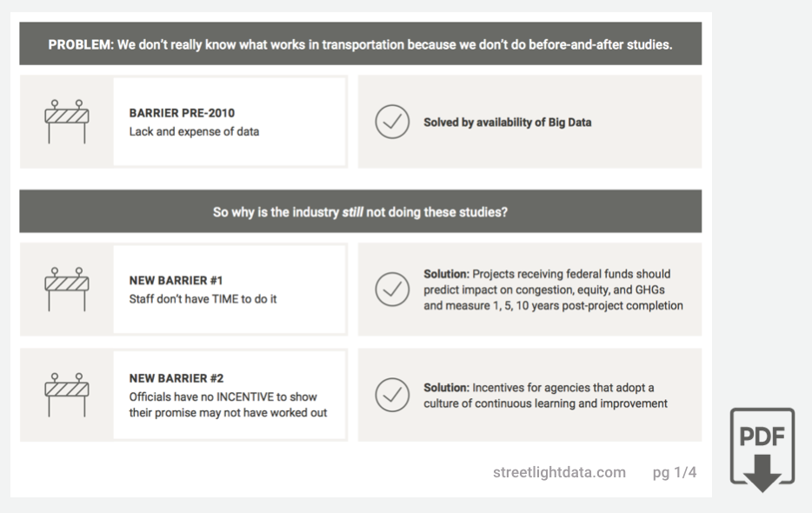Open the streetlightdata.com link

click(559, 472)
